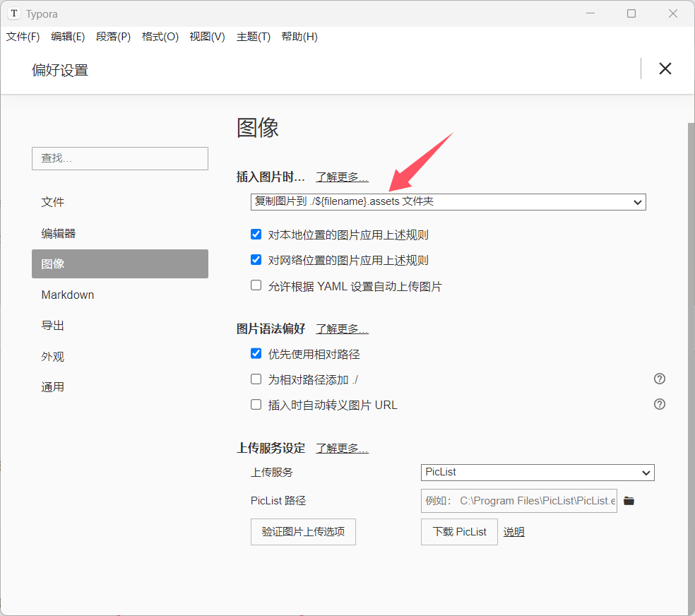
Task: Uncheck 对网络位置的图片应用上述规则
Action: [256, 259]
